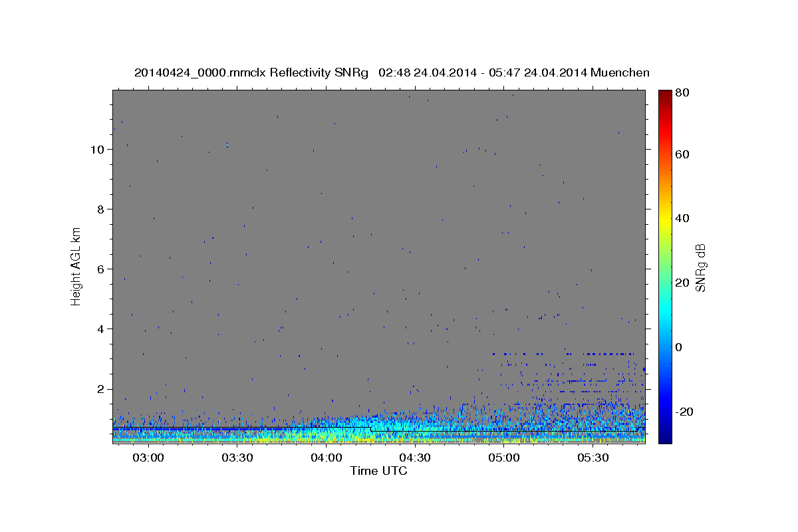This screenshot has height=532, width=798.
Task: Click the colorbar tick label 0
Action: click(679, 347)
